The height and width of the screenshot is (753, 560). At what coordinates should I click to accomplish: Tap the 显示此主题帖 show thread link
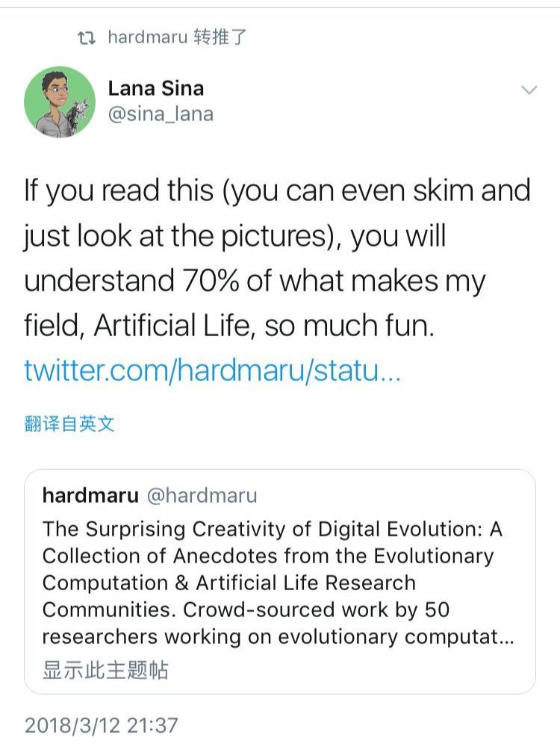(x=105, y=669)
